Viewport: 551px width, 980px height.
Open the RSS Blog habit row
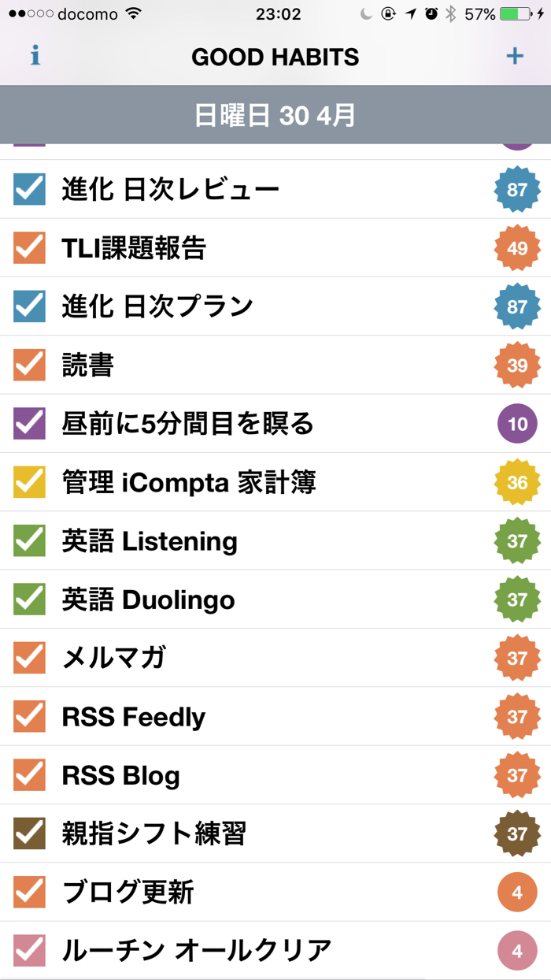pos(275,775)
